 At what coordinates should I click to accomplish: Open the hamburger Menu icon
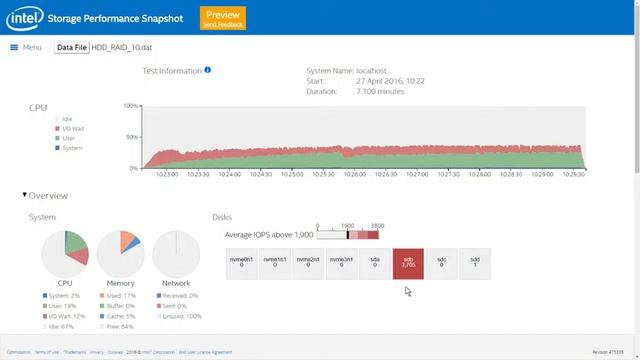click(x=14, y=47)
